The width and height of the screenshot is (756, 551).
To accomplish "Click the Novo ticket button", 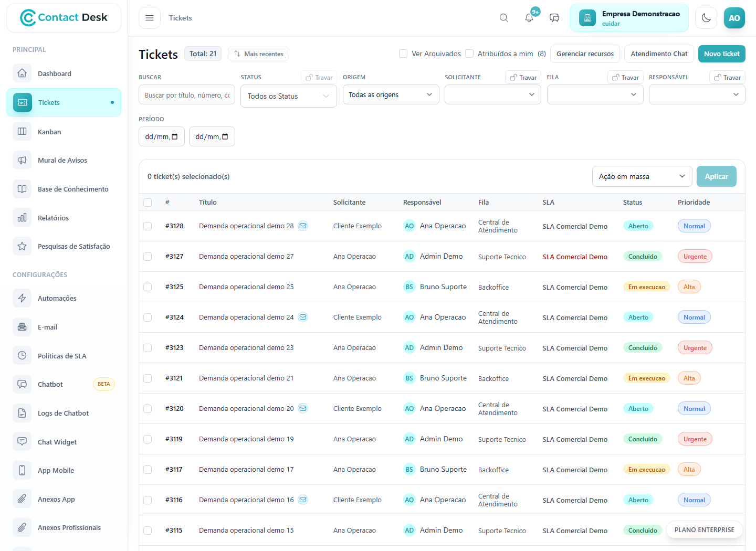I will pyautogui.click(x=721, y=54).
